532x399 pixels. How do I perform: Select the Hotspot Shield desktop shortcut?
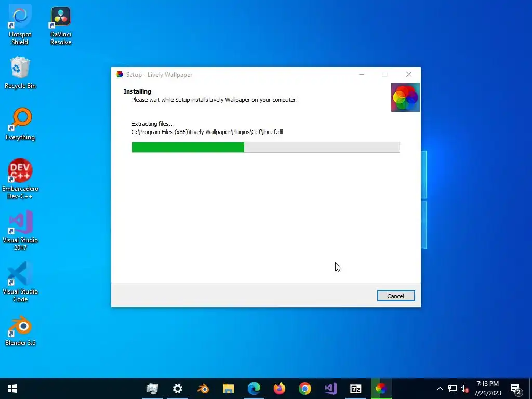tap(20, 25)
